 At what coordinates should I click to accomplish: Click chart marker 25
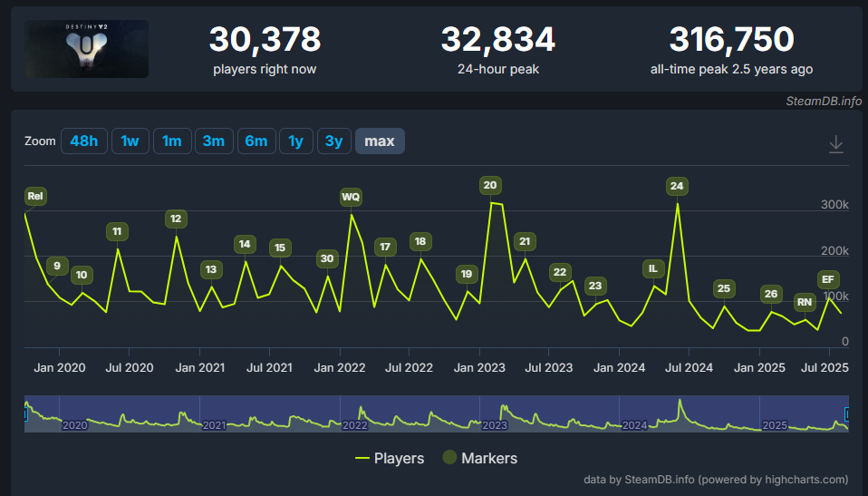coord(724,288)
